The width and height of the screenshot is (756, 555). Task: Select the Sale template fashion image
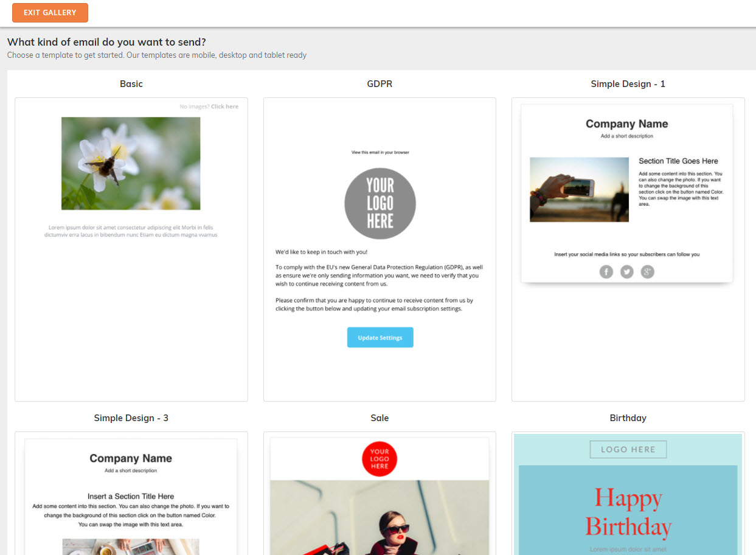(380, 517)
